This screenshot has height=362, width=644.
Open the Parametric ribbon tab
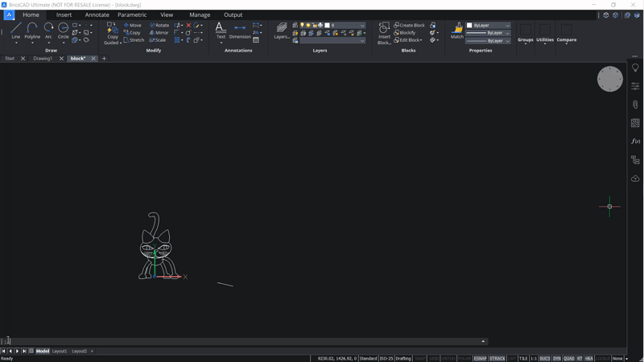click(x=132, y=14)
